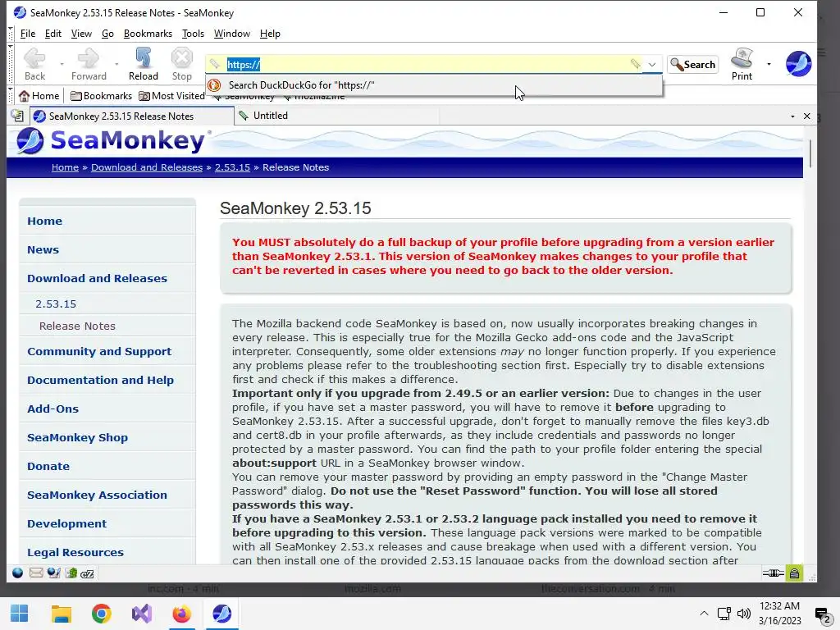Open the Tools menu
Image resolution: width=840 pixels, height=630 pixels.
click(193, 34)
